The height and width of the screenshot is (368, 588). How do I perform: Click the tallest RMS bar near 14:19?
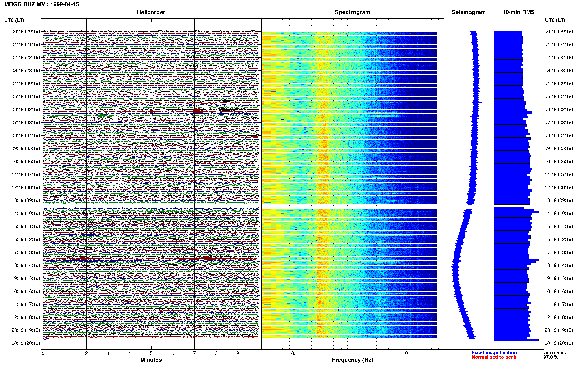tap(517, 212)
